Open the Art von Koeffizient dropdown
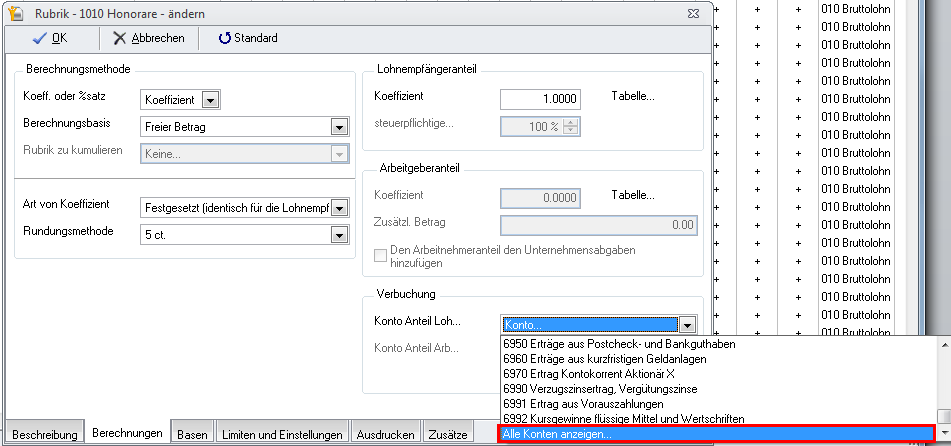The image size is (951, 446). coord(338,208)
